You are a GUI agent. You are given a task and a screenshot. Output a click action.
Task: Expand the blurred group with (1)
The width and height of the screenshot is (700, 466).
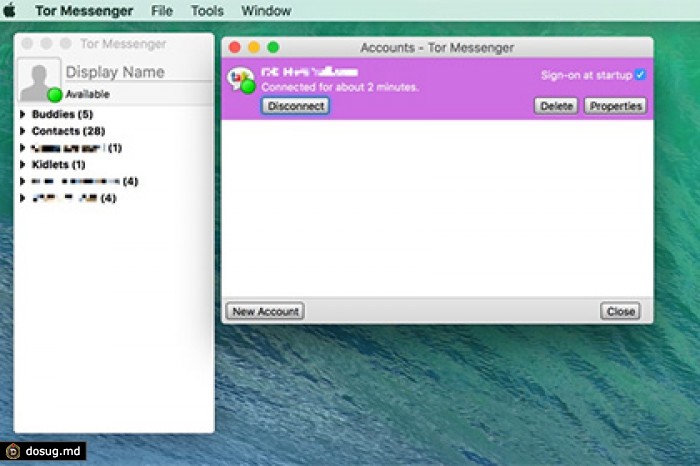click(23, 148)
